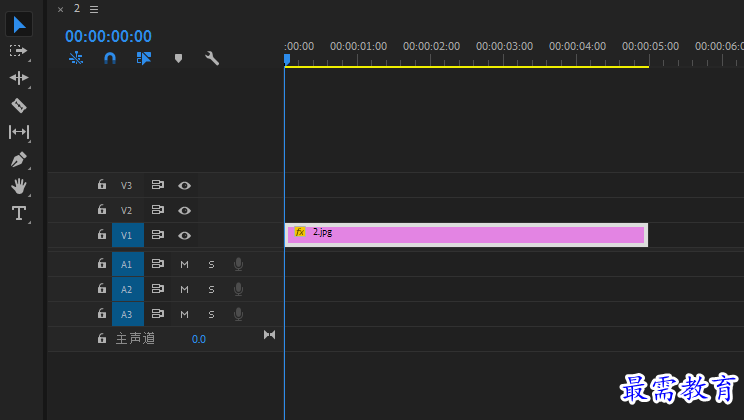Image resolution: width=744 pixels, height=420 pixels.
Task: Select the Selection arrow tool
Action: tap(19, 24)
